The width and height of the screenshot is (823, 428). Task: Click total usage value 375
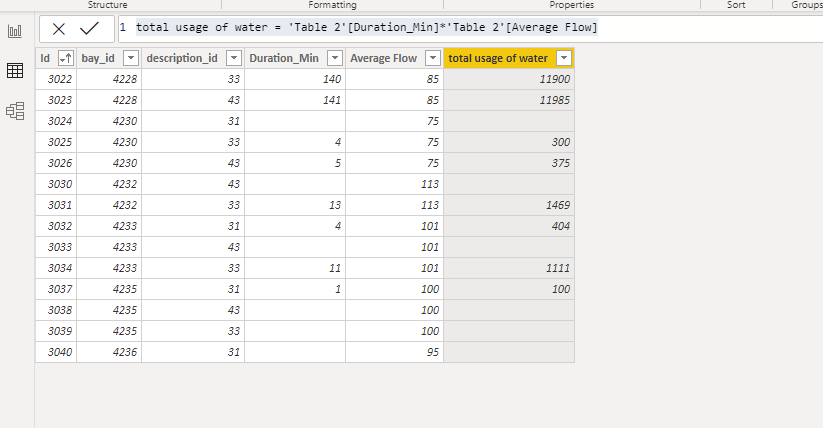pyautogui.click(x=509, y=163)
